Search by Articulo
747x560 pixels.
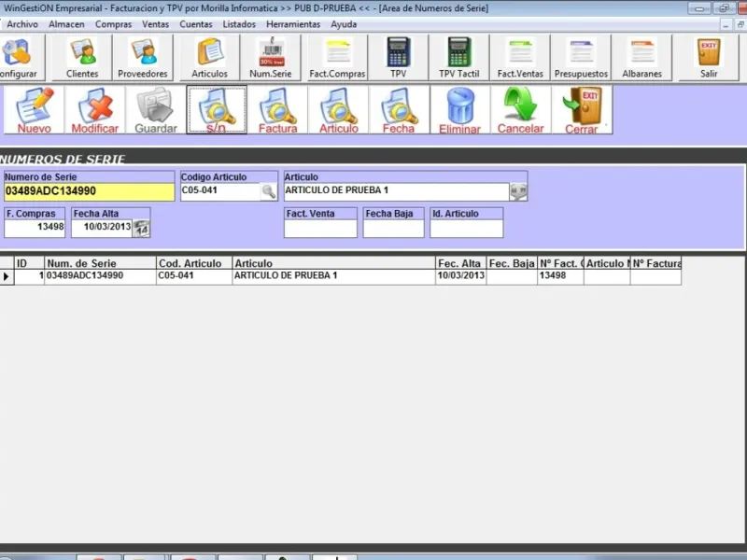(x=339, y=110)
